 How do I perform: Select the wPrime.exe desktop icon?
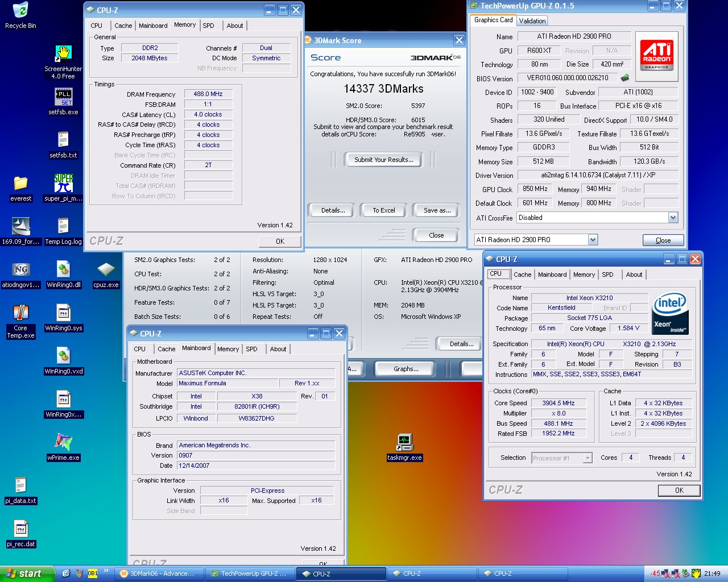[x=63, y=448]
